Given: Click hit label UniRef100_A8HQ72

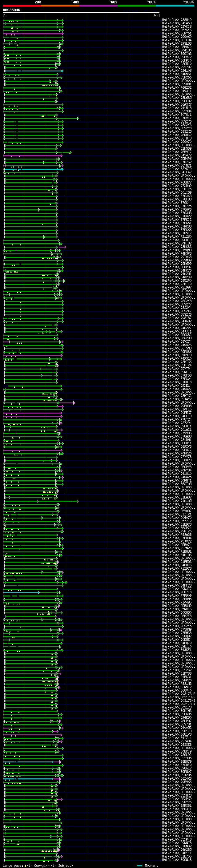Looking at the screenshot, I should coord(177,47).
